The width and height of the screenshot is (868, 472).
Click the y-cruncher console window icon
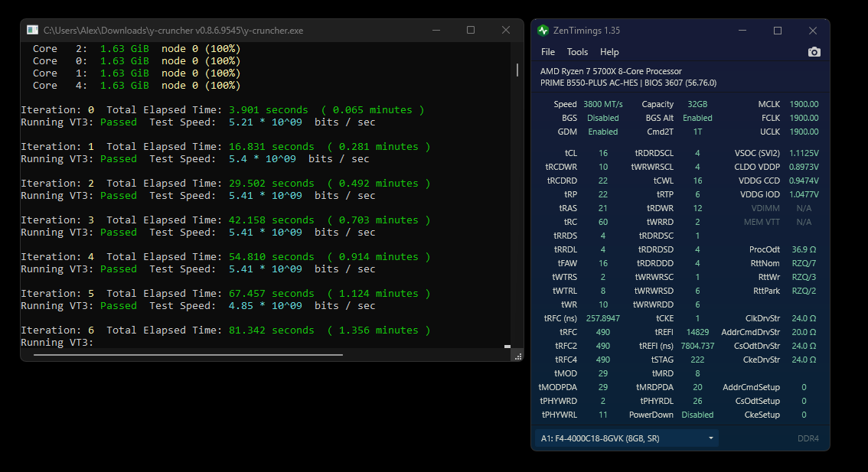pyautogui.click(x=33, y=30)
